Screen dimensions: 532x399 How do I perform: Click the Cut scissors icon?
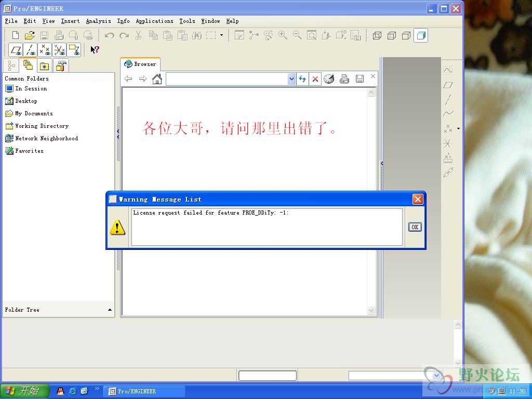[138, 35]
